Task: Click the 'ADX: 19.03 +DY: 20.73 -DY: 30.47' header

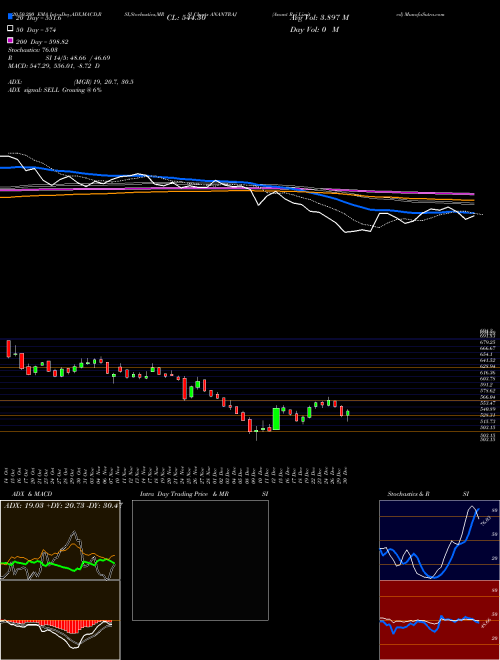Action: 63,505
